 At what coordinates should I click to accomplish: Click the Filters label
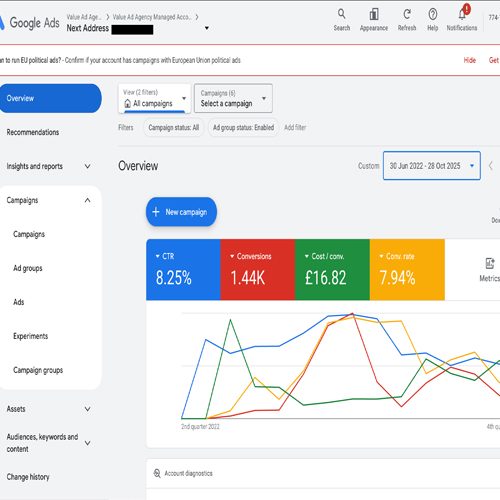[126, 127]
